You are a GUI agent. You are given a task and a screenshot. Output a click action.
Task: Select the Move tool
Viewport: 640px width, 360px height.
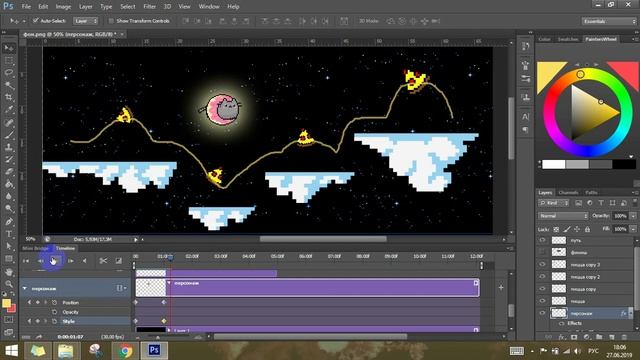pyautogui.click(x=9, y=48)
